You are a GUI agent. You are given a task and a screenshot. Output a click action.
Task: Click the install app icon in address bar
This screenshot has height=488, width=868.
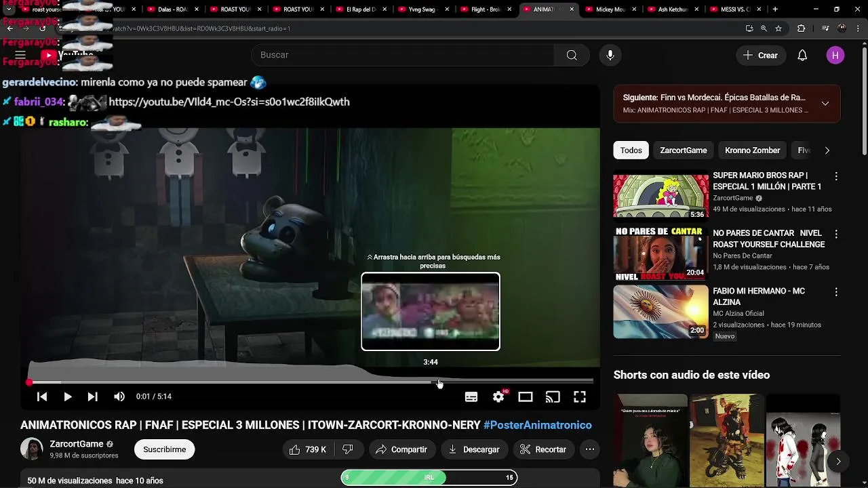pyautogui.click(x=749, y=28)
